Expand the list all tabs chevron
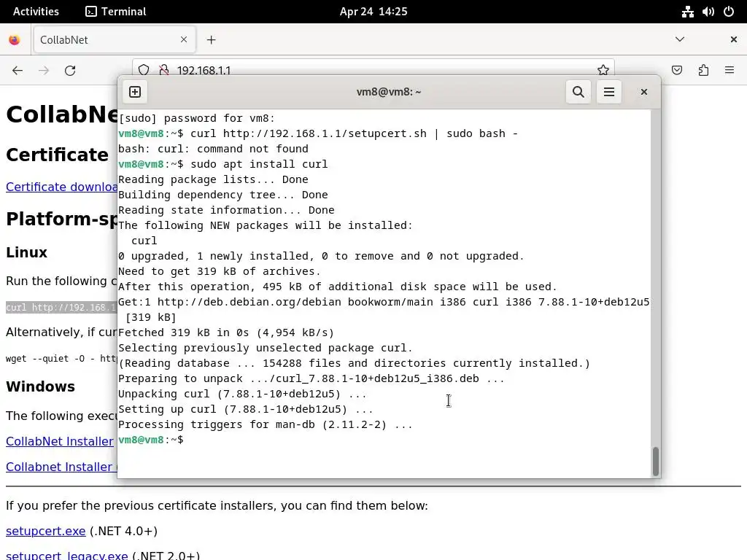The width and height of the screenshot is (747, 560). click(680, 39)
